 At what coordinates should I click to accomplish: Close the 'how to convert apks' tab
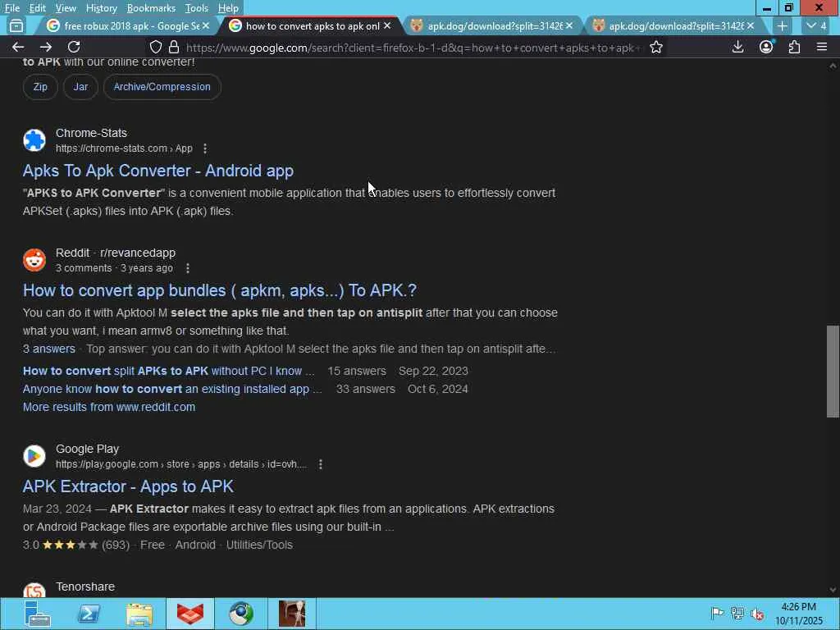pyautogui.click(x=387, y=25)
